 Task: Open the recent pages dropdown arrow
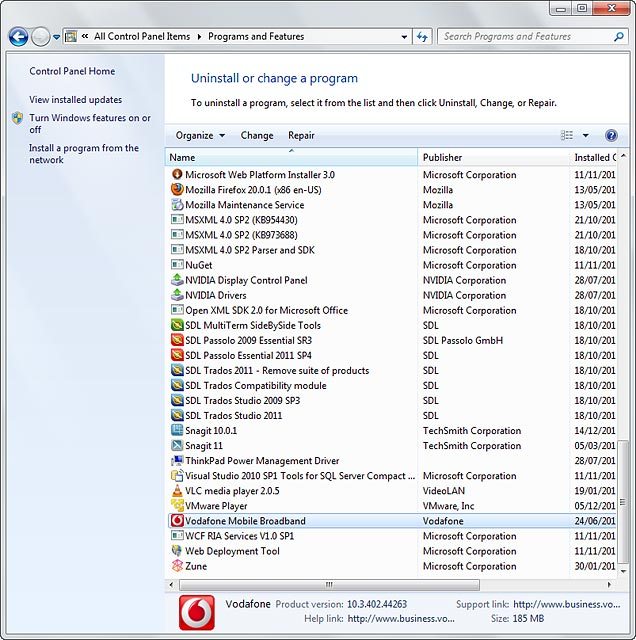(57, 37)
